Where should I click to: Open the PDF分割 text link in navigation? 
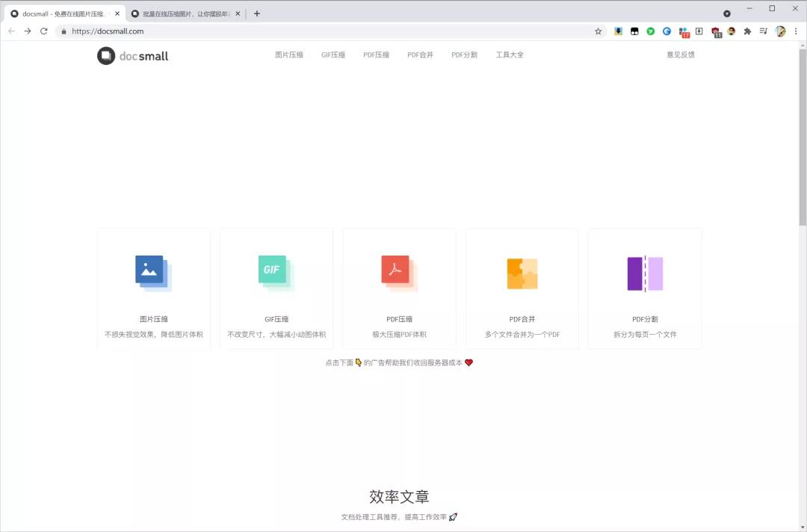(x=464, y=55)
